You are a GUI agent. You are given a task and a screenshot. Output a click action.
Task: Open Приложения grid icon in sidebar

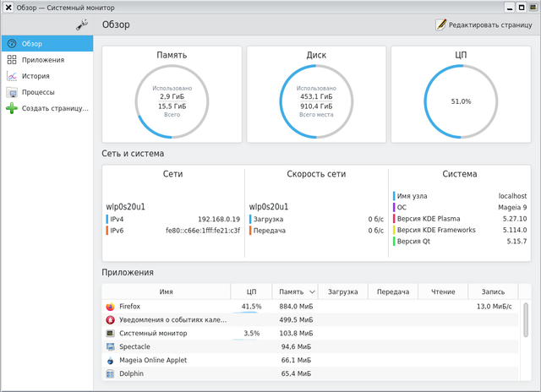(x=12, y=60)
